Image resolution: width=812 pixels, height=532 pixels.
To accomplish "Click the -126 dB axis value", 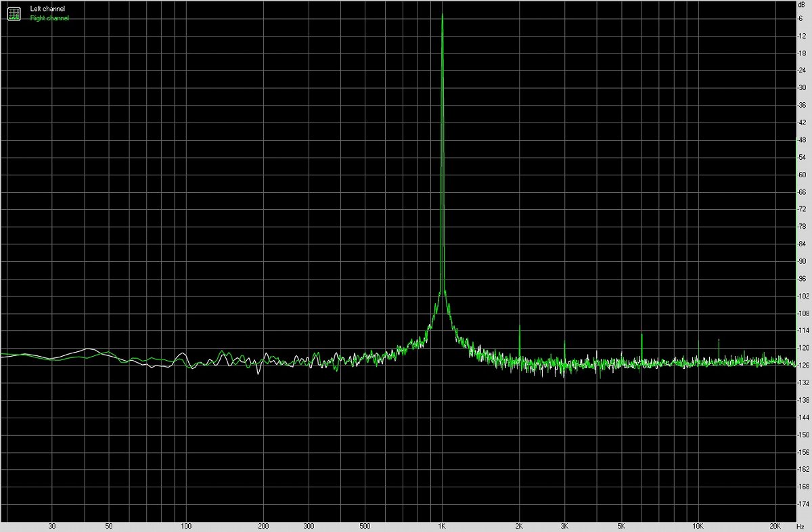I will point(803,365).
